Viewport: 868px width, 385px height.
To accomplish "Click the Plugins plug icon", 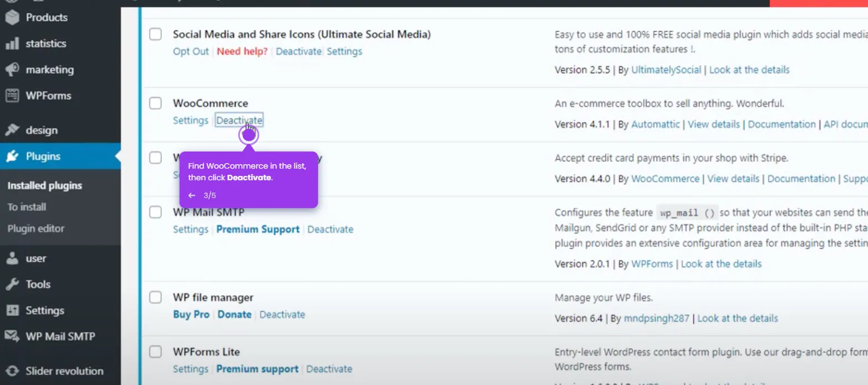I will pos(12,156).
